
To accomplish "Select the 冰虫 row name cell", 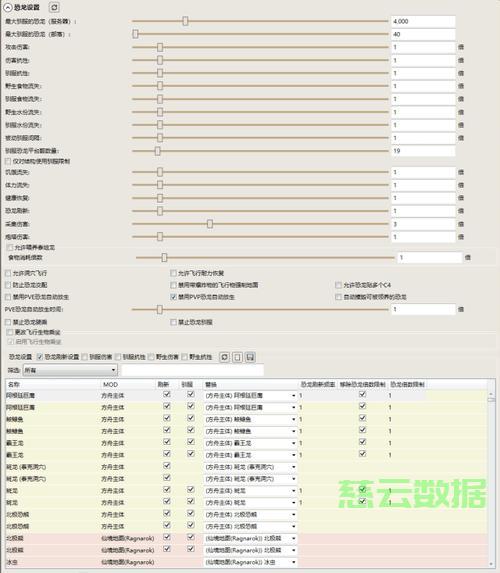I will point(53,562).
